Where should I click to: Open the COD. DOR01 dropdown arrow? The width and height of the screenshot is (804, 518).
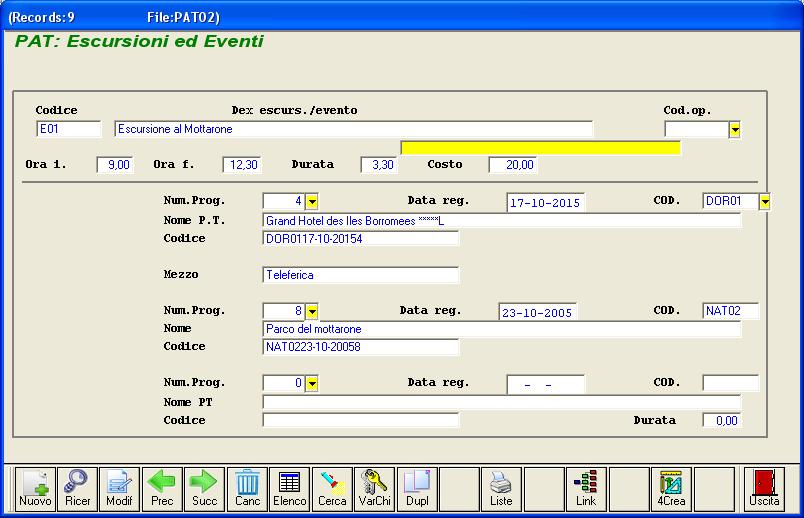click(x=765, y=202)
